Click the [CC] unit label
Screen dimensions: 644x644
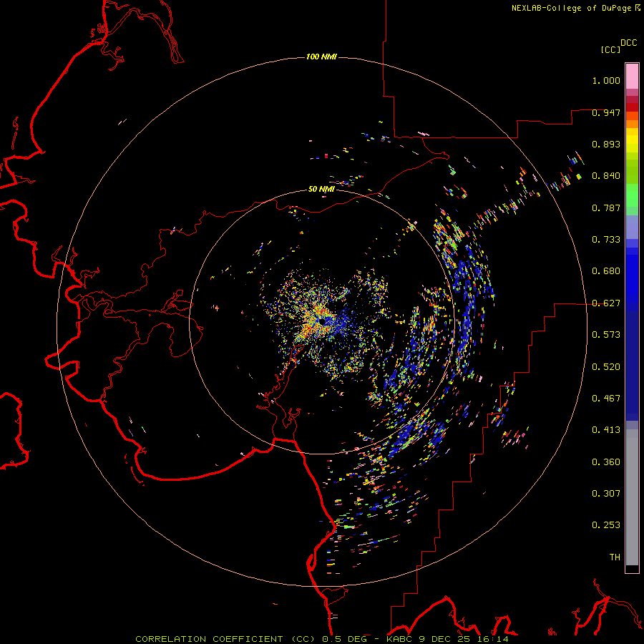pos(610,49)
